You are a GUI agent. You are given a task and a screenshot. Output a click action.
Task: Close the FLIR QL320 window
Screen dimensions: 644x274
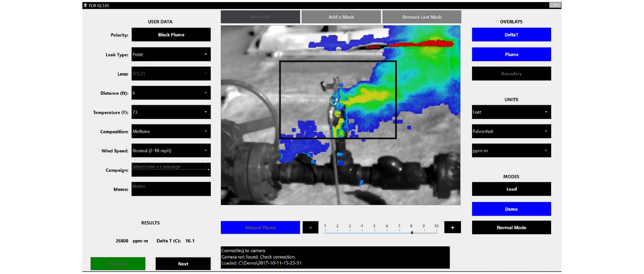(x=555, y=5)
